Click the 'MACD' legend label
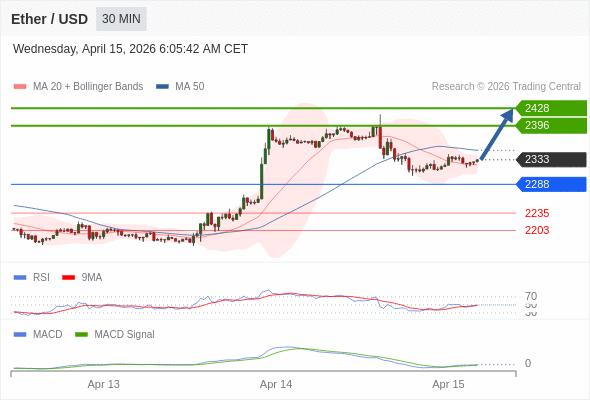Viewport: 590px width, 400px height. 48,335
